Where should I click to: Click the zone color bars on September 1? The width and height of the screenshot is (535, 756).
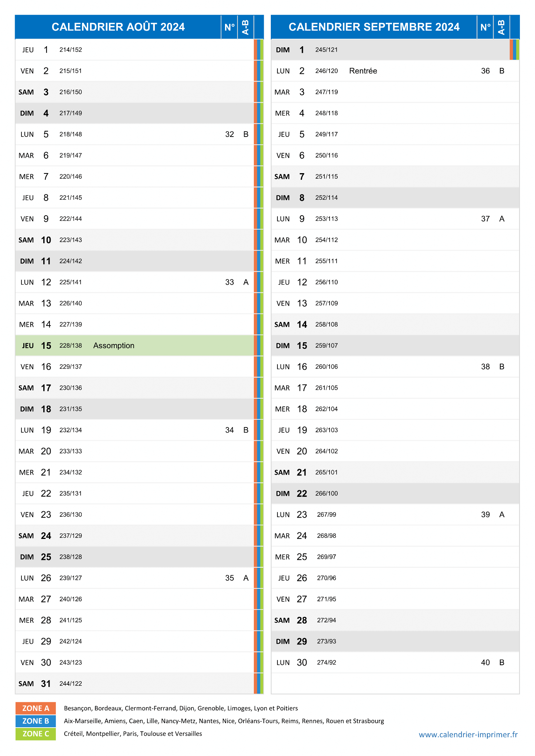(x=514, y=50)
